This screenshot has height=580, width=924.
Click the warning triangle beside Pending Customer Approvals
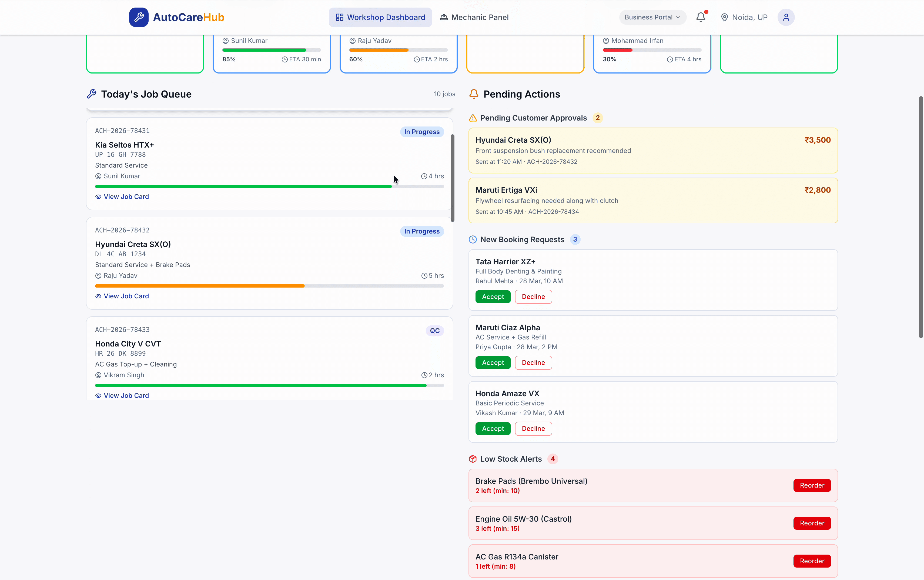pos(473,118)
